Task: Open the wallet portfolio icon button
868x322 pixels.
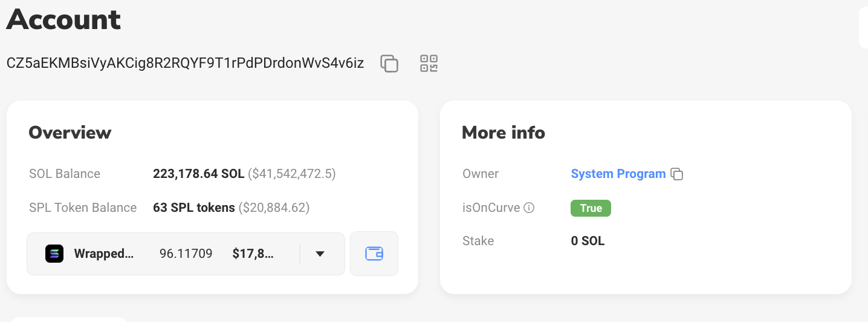Action: (374, 254)
